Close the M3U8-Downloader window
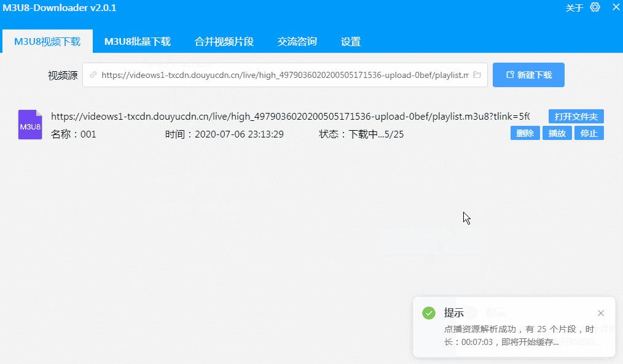This screenshot has width=623, height=364. tap(616, 7)
